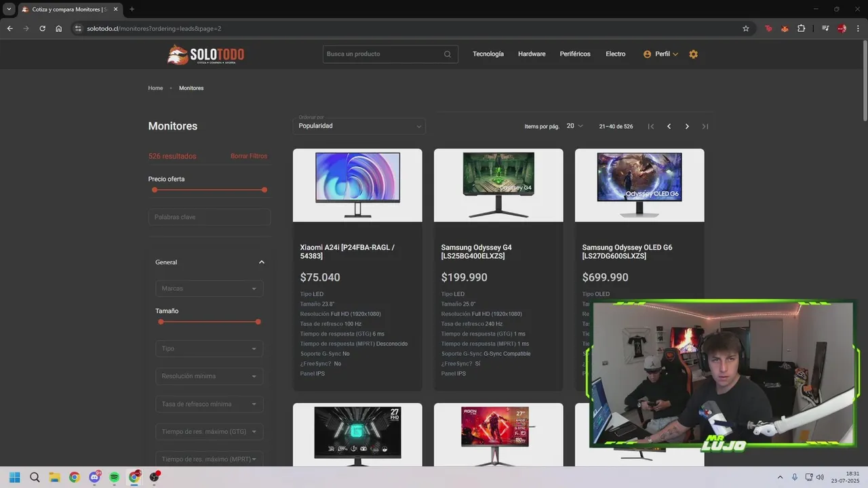Open the Perfil dropdown menu
Screen dimensions: 868x488
pos(660,54)
